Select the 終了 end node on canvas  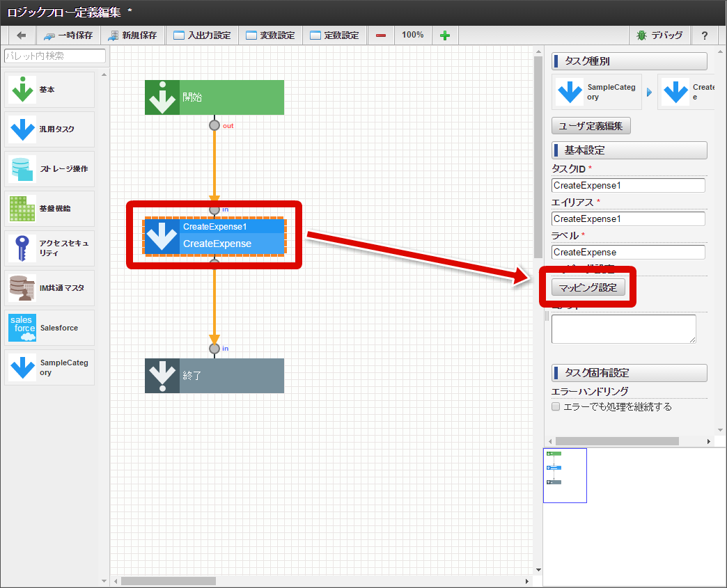pos(214,376)
